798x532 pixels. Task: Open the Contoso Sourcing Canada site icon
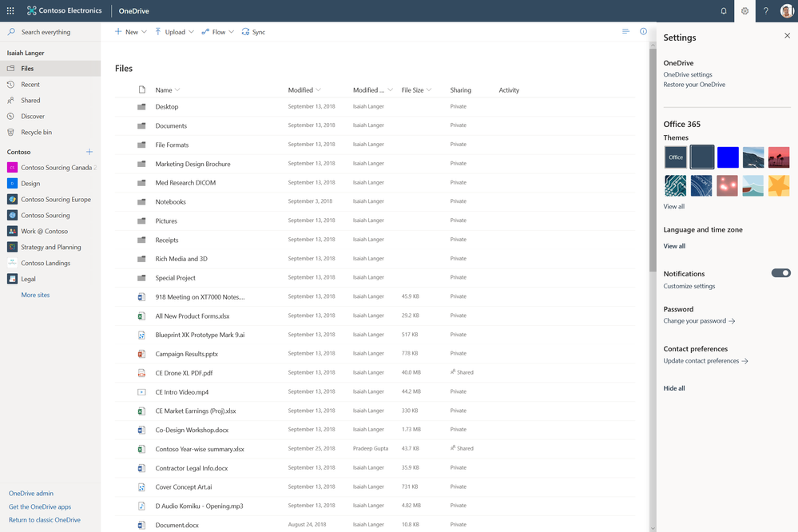pyautogui.click(x=12, y=168)
